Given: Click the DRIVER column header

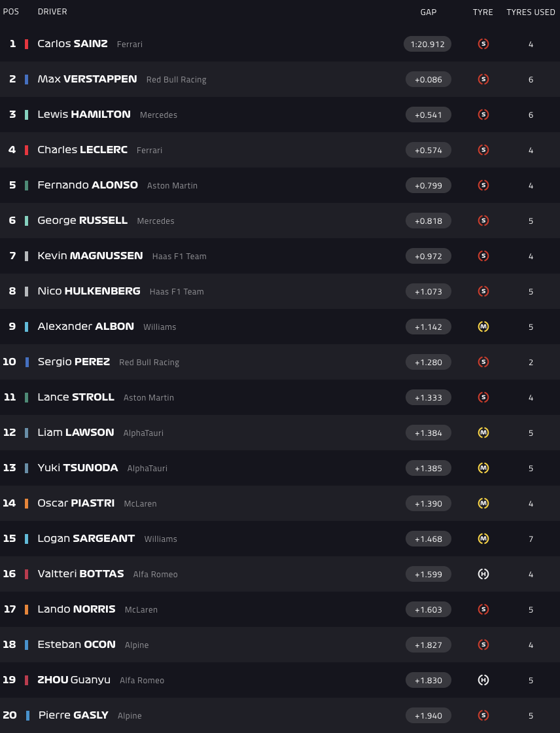Looking at the screenshot, I should pos(52,12).
